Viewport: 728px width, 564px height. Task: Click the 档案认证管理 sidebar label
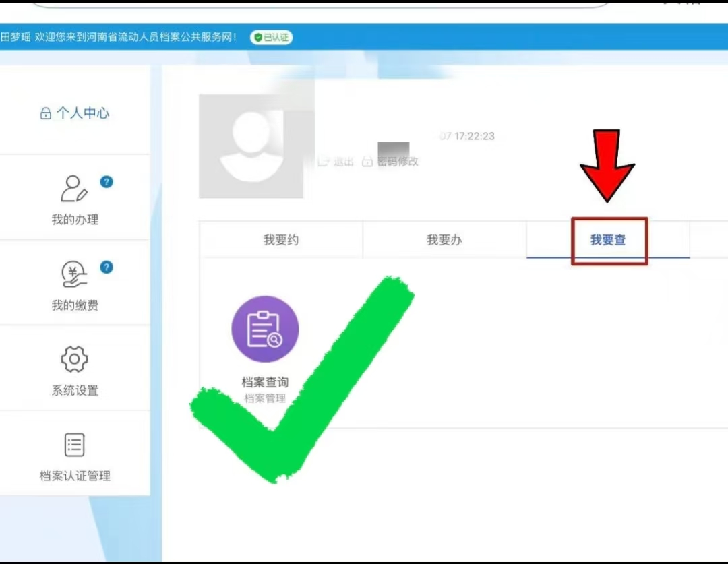click(74, 476)
